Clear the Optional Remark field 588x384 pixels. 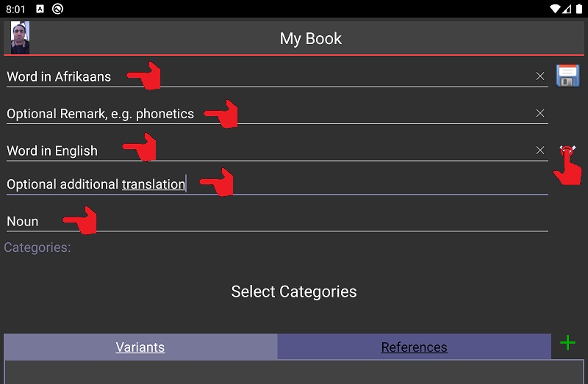540,113
